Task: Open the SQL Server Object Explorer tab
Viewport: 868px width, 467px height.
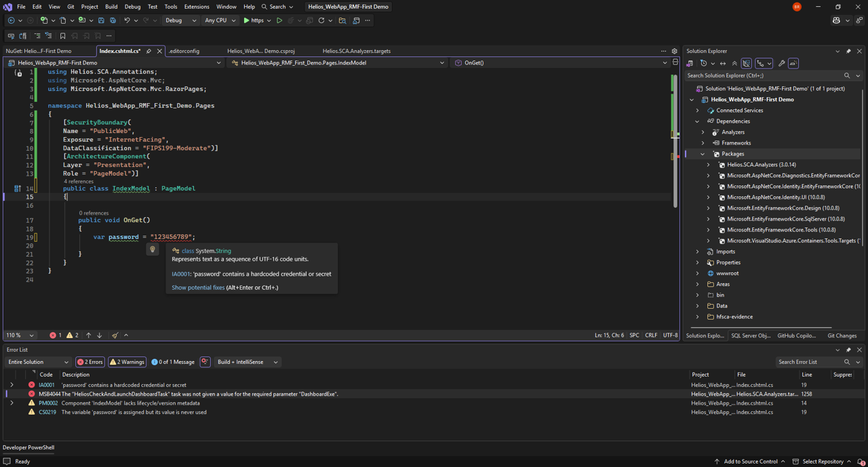Action: pyautogui.click(x=751, y=335)
